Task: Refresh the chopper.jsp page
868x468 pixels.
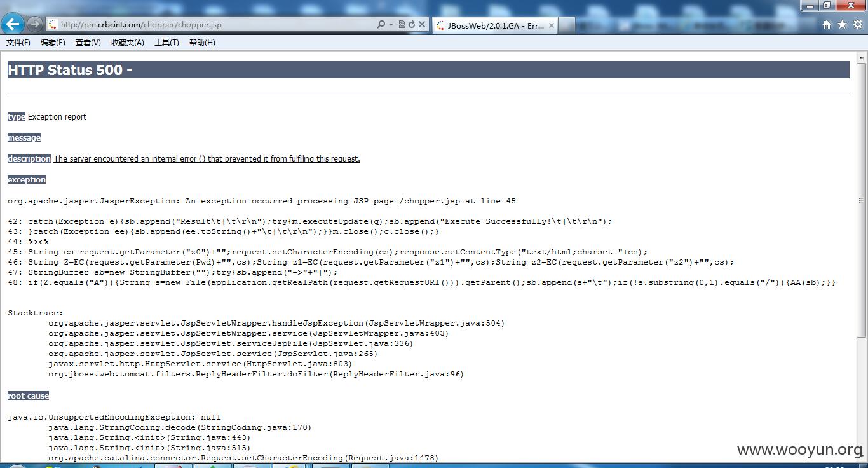Action: pos(411,25)
